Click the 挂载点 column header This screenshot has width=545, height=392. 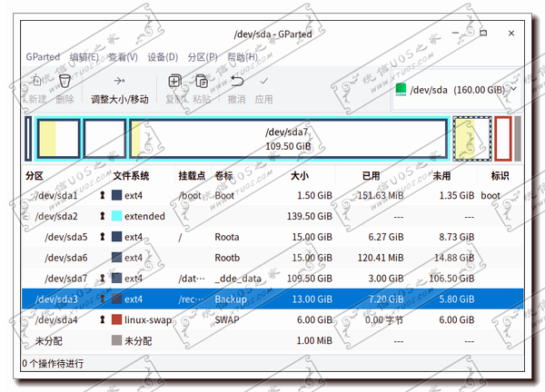[192, 176]
